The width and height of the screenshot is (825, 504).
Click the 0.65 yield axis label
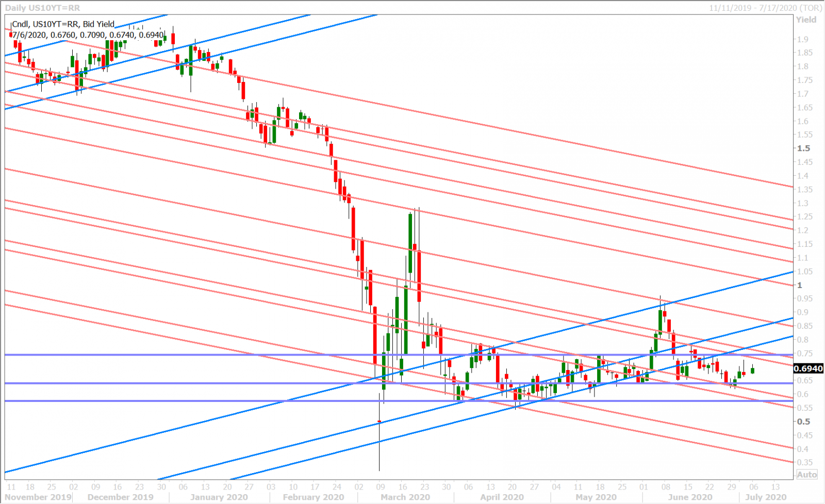804,381
